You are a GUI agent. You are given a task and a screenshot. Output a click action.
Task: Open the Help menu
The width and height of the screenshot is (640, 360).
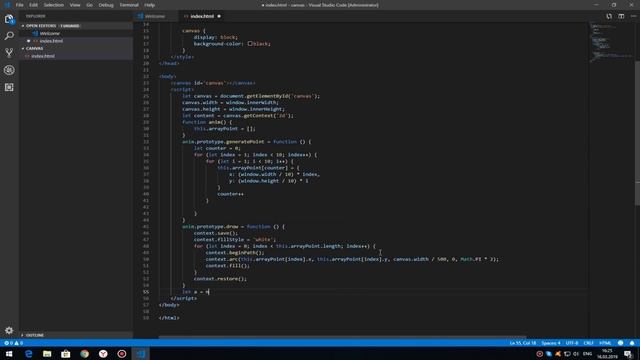tap(149, 5)
